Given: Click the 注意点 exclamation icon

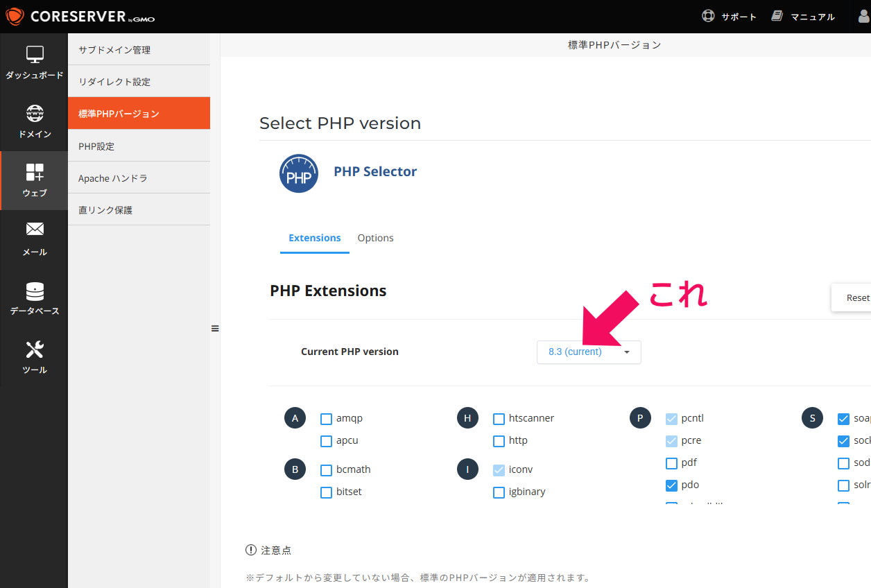Looking at the screenshot, I should click(251, 550).
